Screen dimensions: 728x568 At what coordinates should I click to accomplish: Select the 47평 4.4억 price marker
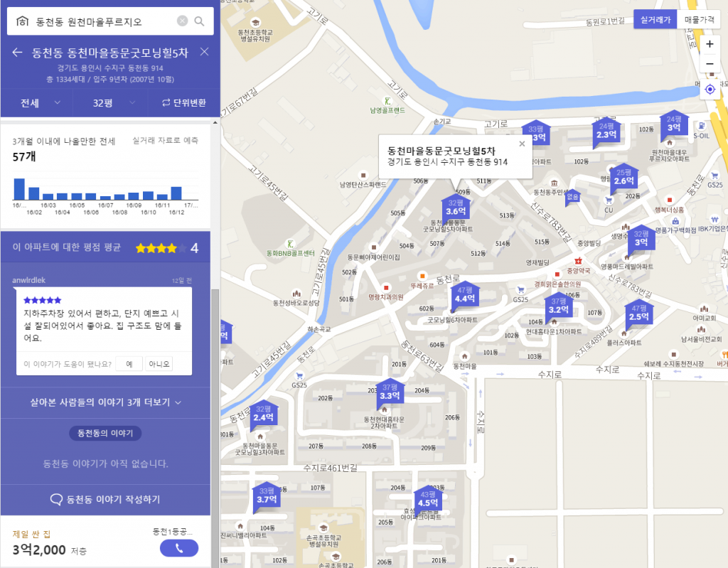465,295
